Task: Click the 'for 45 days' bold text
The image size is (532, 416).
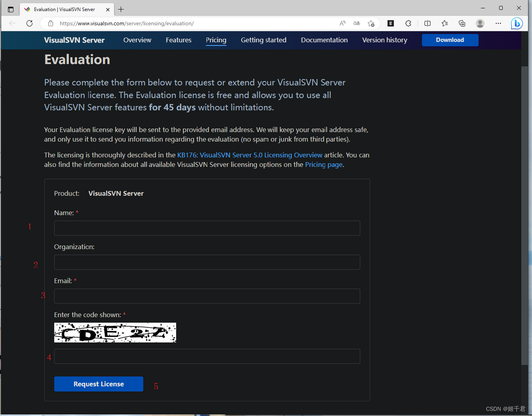Action: (x=172, y=108)
